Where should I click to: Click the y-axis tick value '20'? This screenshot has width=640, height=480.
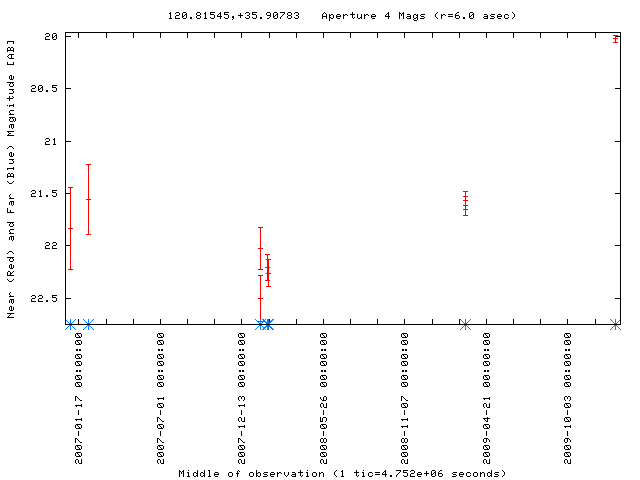[x=51, y=37]
